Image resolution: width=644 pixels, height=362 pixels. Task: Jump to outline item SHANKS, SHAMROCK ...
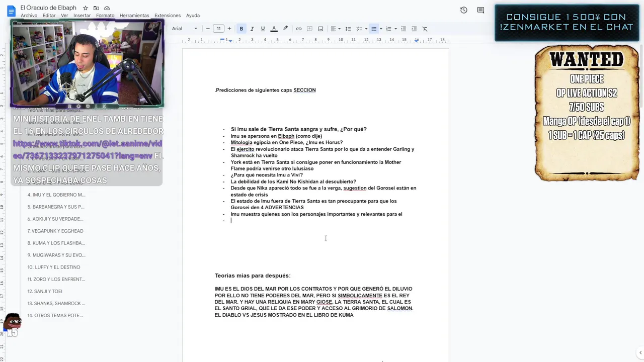56,303
